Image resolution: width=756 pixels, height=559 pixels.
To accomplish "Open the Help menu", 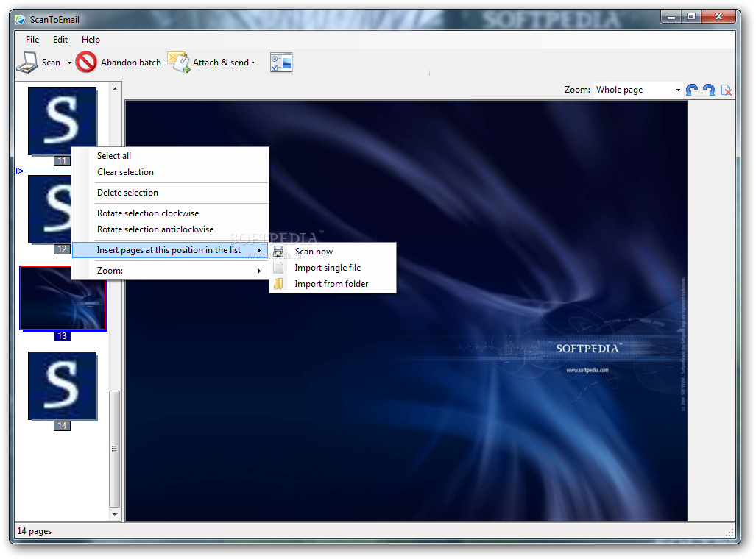I will coord(91,40).
